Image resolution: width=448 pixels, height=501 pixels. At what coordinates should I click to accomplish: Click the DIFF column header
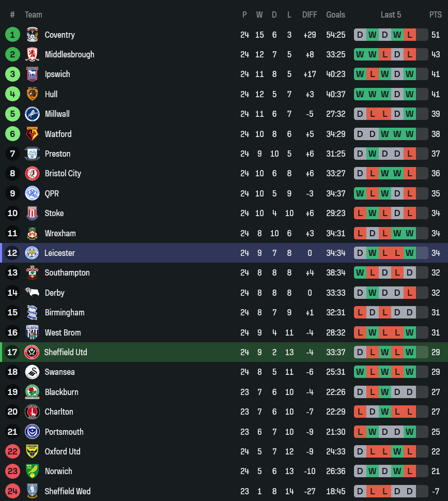coord(310,14)
